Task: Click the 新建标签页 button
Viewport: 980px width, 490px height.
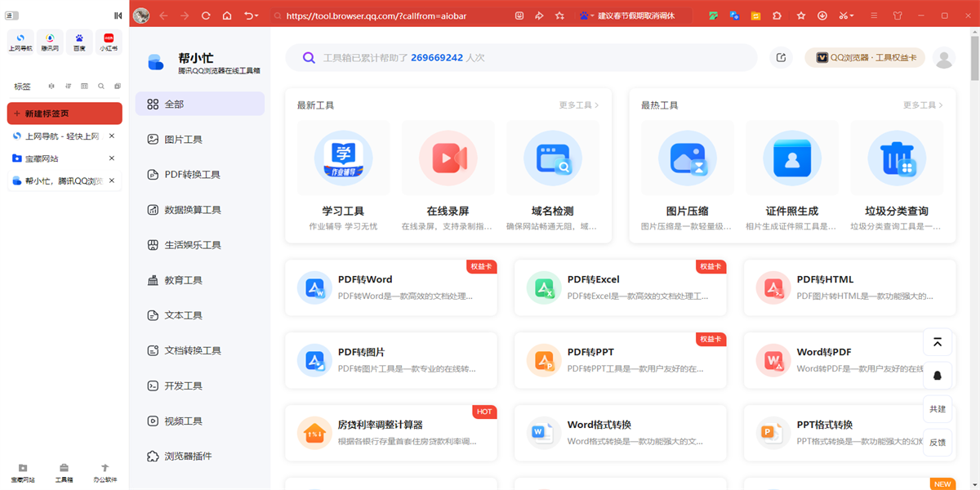Action: click(x=64, y=113)
